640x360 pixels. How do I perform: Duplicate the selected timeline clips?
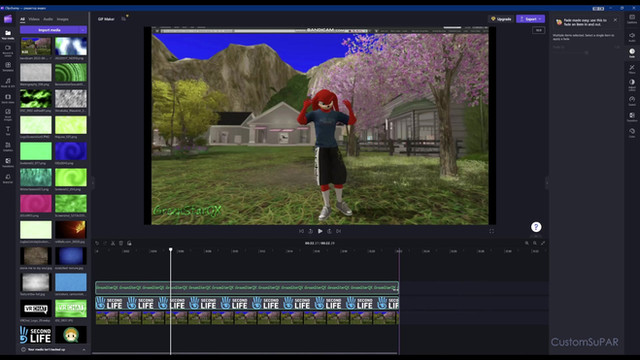coord(129,243)
